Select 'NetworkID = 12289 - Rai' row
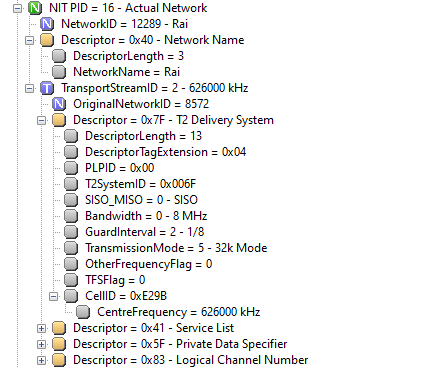 tap(124, 24)
